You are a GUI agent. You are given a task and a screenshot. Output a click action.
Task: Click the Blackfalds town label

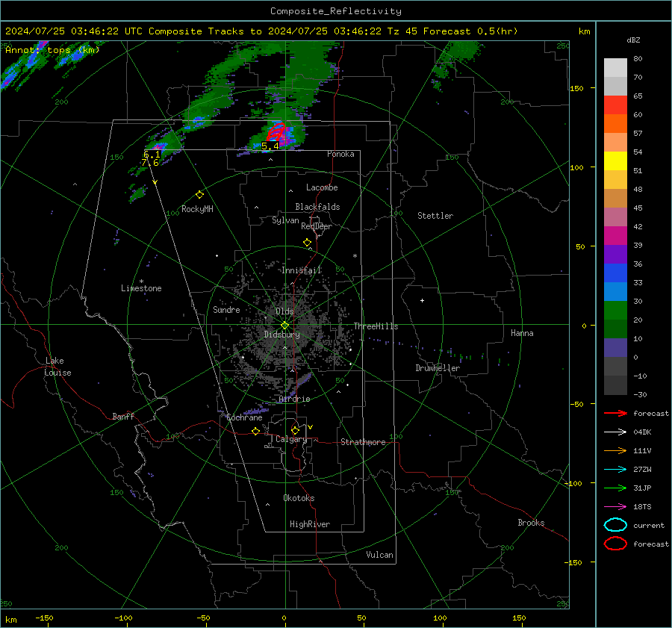(x=317, y=207)
